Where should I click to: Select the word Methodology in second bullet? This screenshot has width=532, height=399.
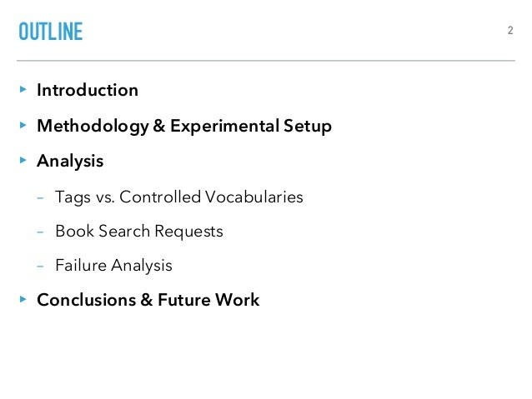93,127
